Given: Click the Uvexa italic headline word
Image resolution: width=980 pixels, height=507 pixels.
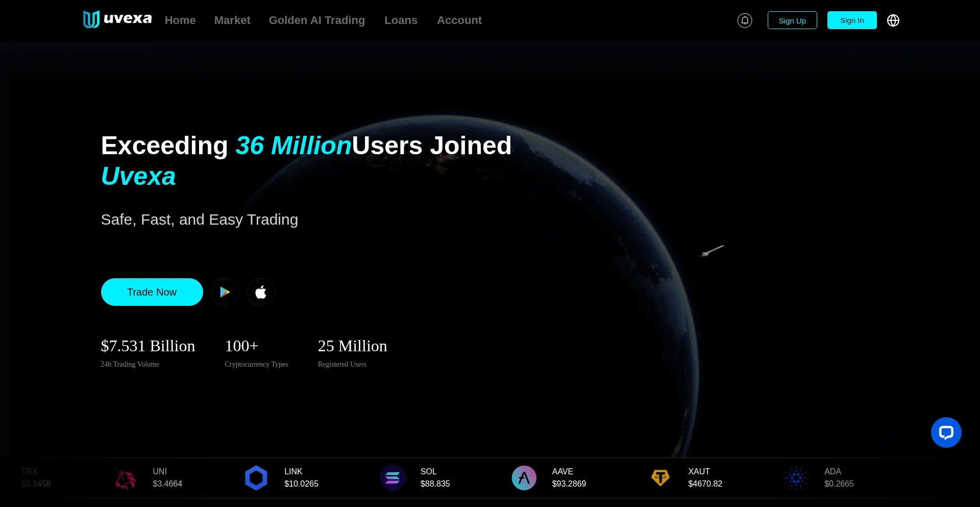Looking at the screenshot, I should [x=138, y=176].
